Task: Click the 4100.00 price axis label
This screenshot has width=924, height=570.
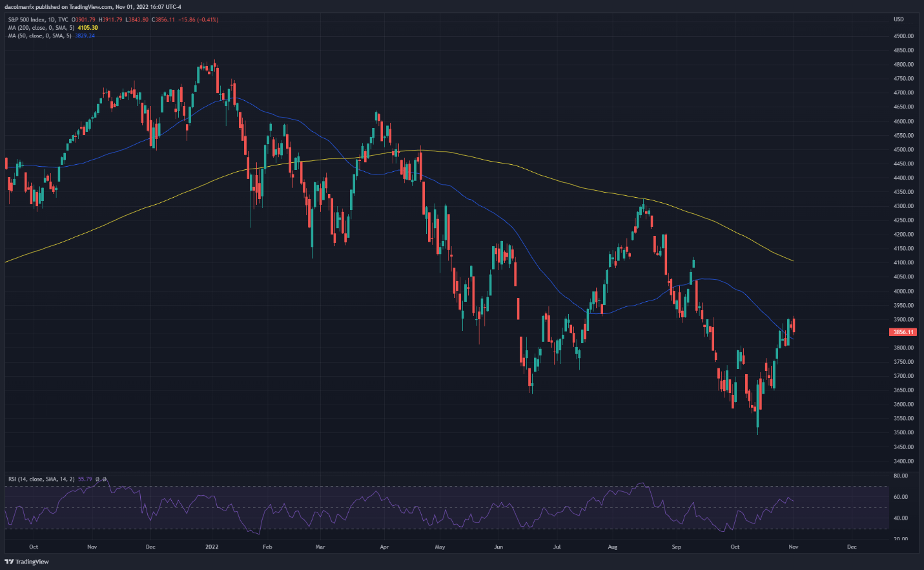Action: coord(903,262)
